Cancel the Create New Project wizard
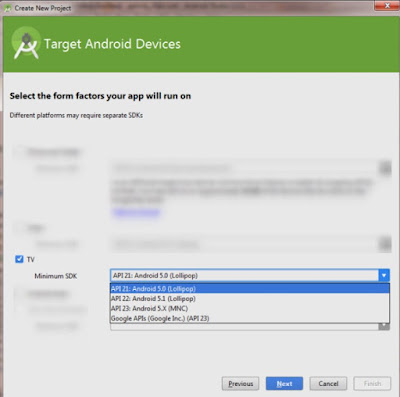The width and height of the screenshot is (400, 397). [328, 384]
